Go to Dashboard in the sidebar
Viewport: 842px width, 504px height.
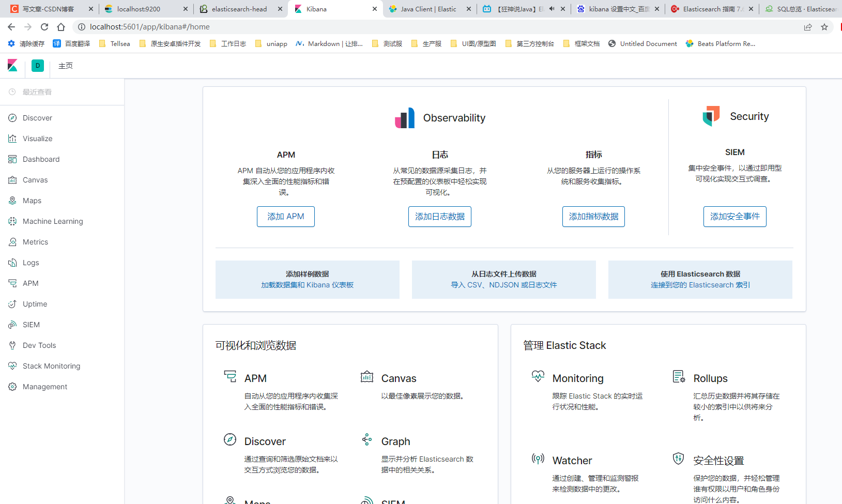pyautogui.click(x=41, y=159)
